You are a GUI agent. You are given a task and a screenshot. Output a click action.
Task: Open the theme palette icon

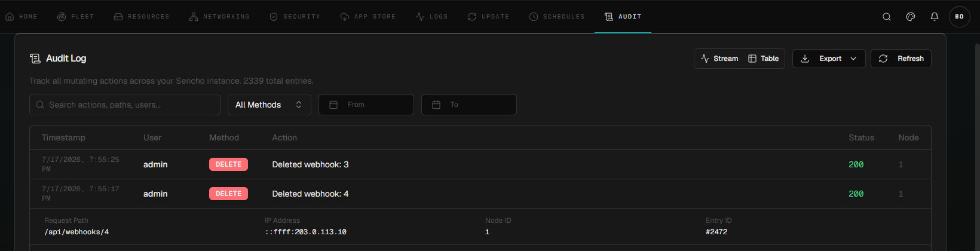[x=911, y=17]
